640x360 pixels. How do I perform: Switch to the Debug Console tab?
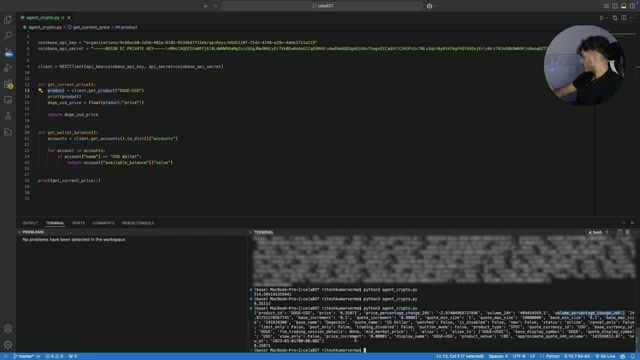point(138,223)
